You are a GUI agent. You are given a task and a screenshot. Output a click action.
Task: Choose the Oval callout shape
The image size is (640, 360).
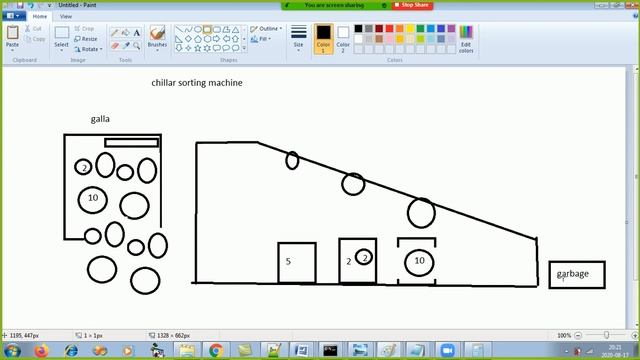(226, 48)
